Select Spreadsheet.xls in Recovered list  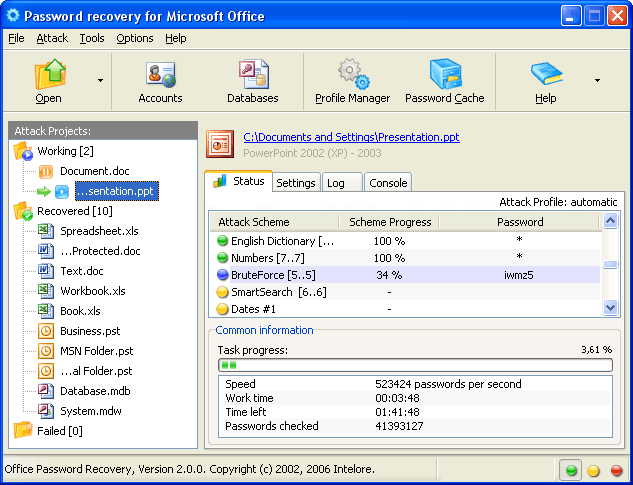(x=99, y=231)
